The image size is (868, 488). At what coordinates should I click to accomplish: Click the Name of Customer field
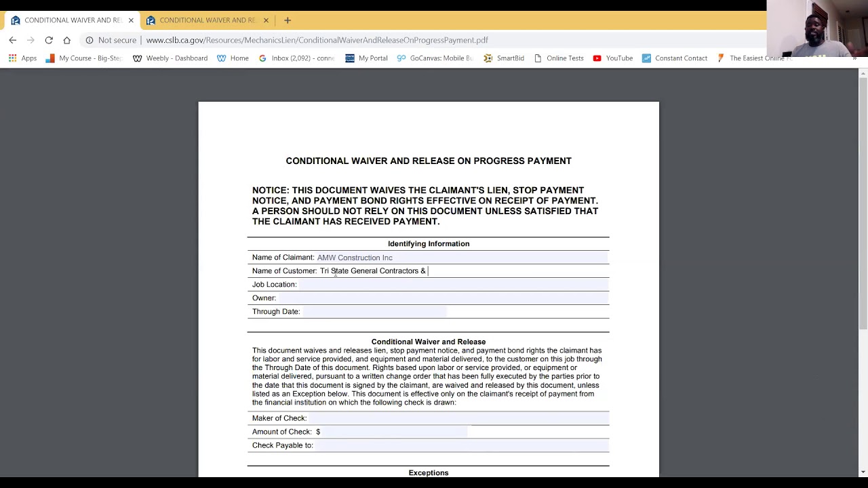click(x=463, y=271)
